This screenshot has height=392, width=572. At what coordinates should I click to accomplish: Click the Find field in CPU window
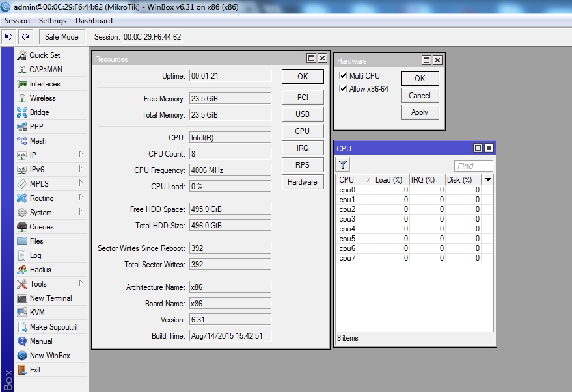click(474, 166)
